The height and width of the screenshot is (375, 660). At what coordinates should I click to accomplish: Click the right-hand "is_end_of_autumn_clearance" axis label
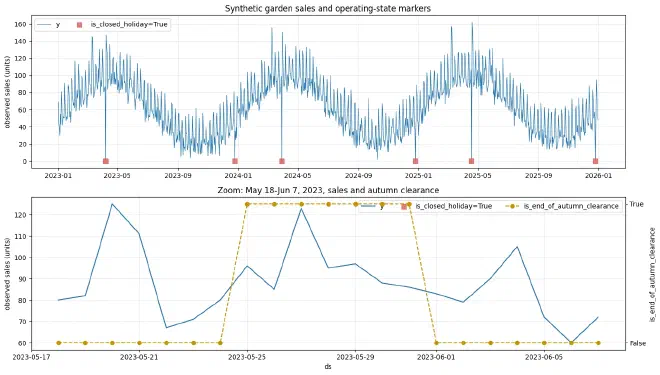[x=652, y=275]
